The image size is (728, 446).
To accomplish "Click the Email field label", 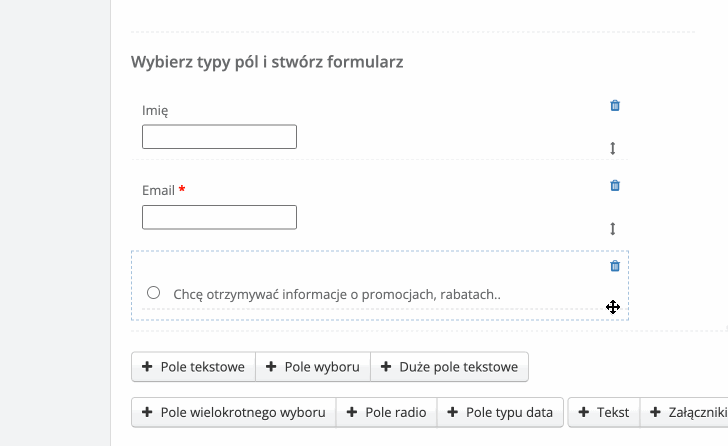I will click(160, 190).
